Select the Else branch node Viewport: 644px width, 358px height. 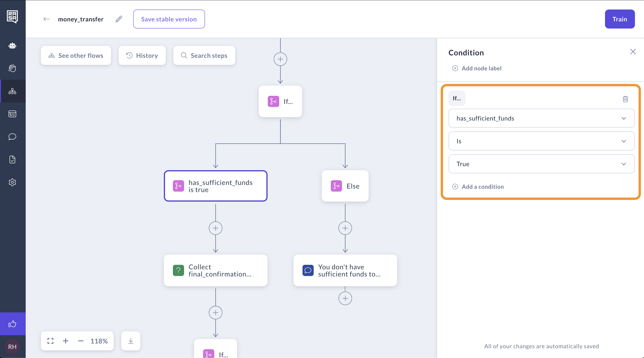point(345,186)
